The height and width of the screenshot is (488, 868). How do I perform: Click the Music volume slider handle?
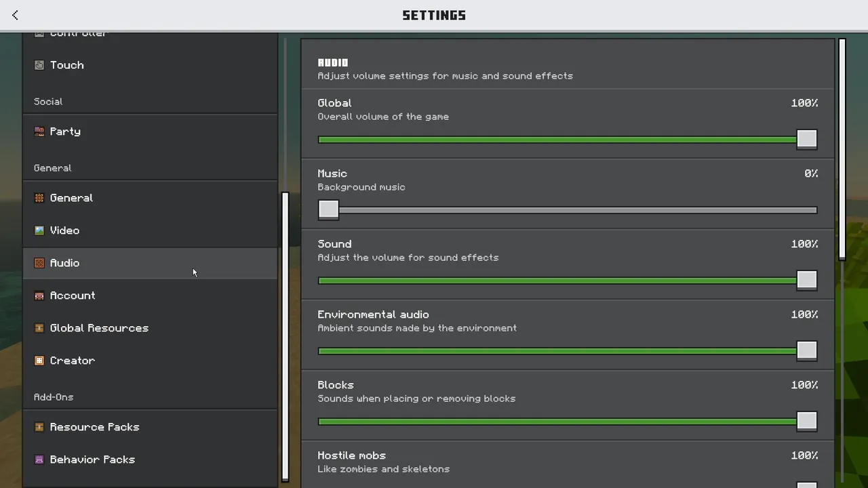pyautogui.click(x=328, y=209)
